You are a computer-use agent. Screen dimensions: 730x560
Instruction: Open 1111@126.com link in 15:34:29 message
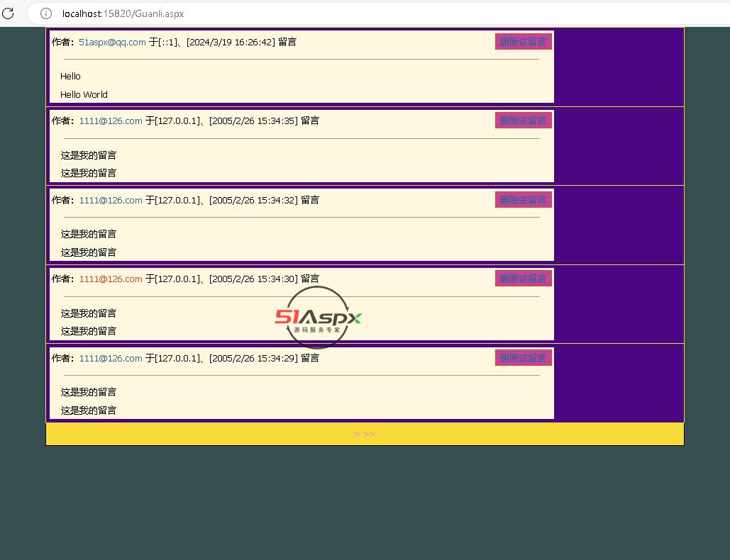point(111,358)
